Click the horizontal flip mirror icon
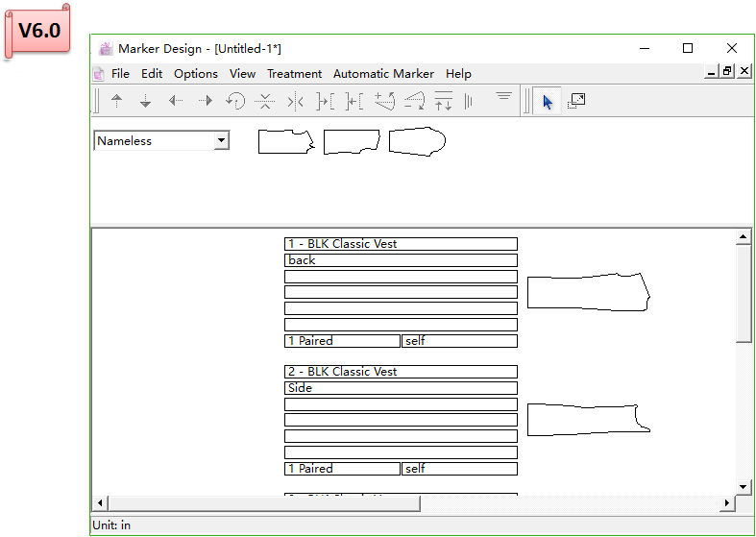 [295, 101]
